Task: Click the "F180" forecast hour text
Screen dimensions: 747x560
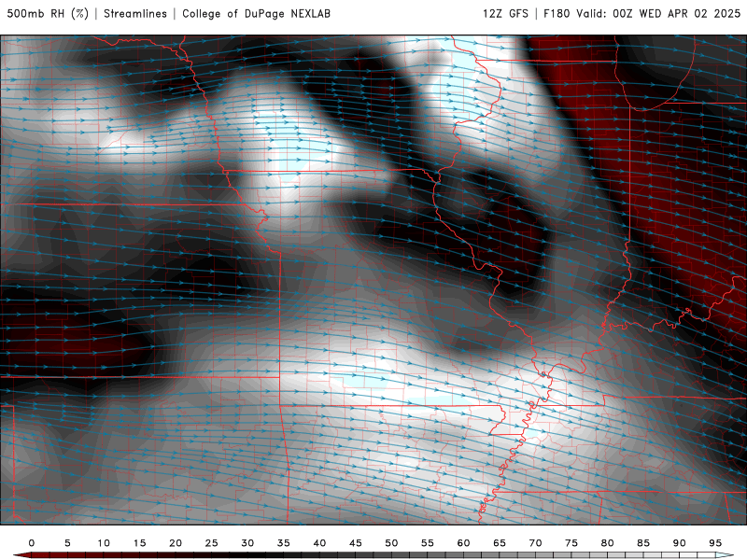Action: (557, 14)
